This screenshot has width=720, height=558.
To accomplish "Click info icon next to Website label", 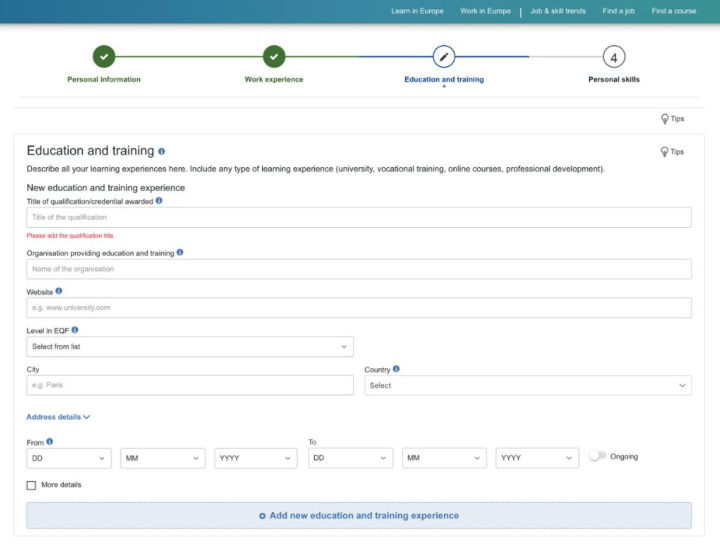I will [x=59, y=291].
